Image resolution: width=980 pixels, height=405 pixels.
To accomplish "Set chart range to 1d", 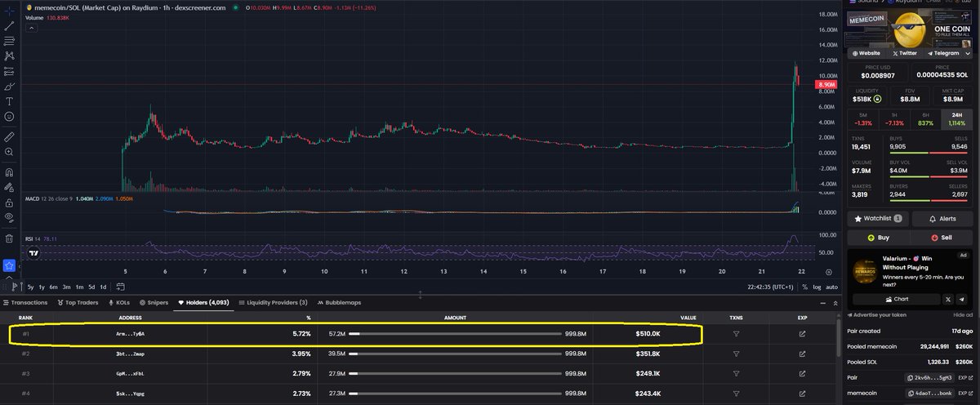I will pyautogui.click(x=102, y=287).
